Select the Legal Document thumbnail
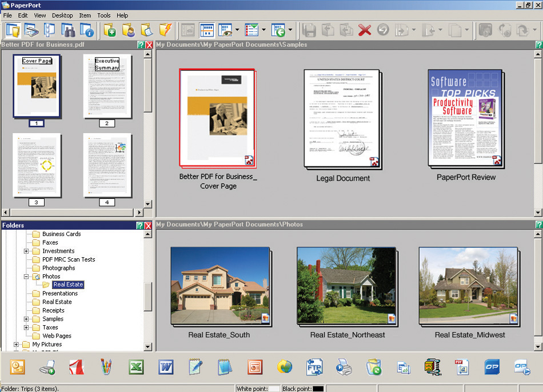This screenshot has height=392, width=543. click(342, 119)
